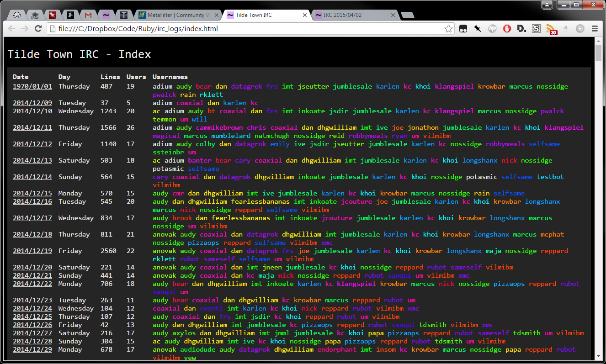This screenshot has width=606, height=364.
Task: Click the page scrollbar down arrow
Action: (598, 357)
